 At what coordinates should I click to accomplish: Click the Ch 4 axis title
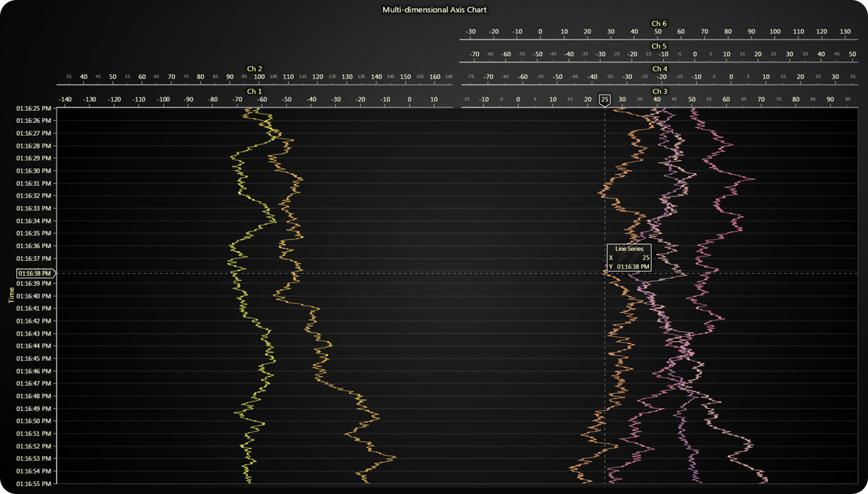pos(659,68)
